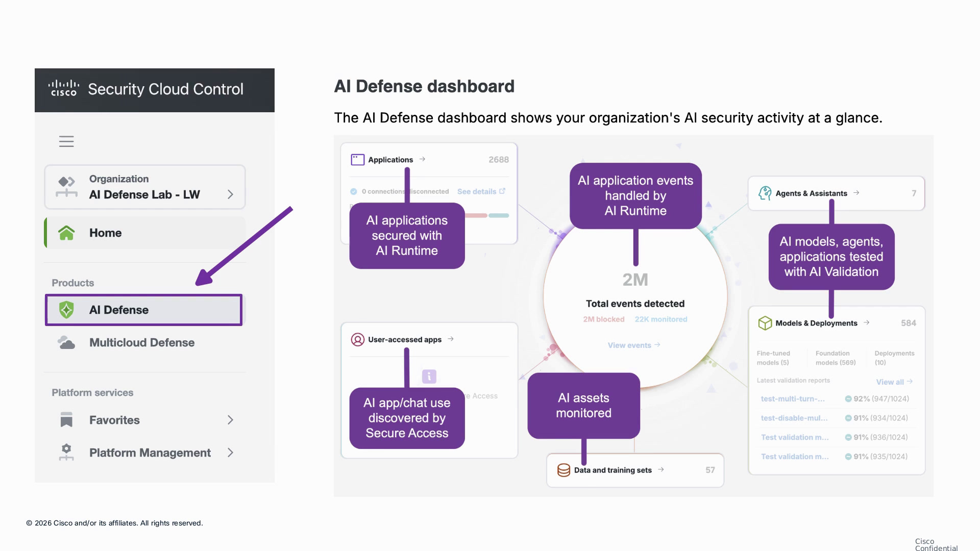Click the View events link
Viewport: 980px width, 551px height.
634,345
